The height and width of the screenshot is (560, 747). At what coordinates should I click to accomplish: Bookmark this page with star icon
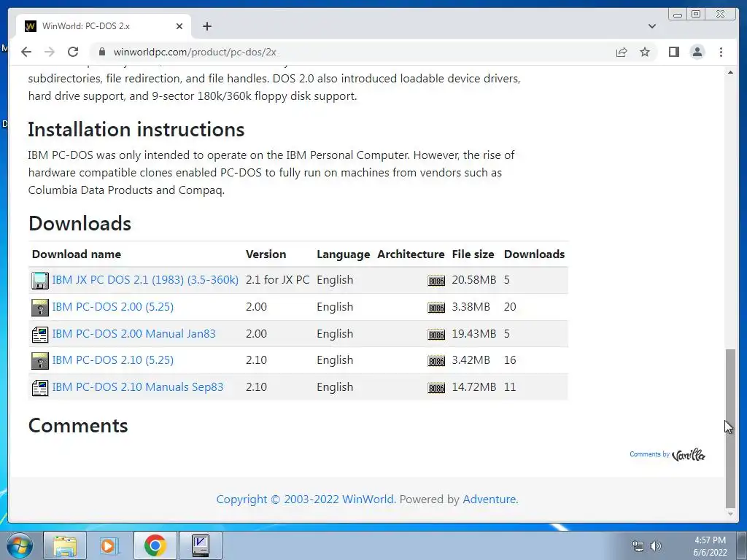645,52
